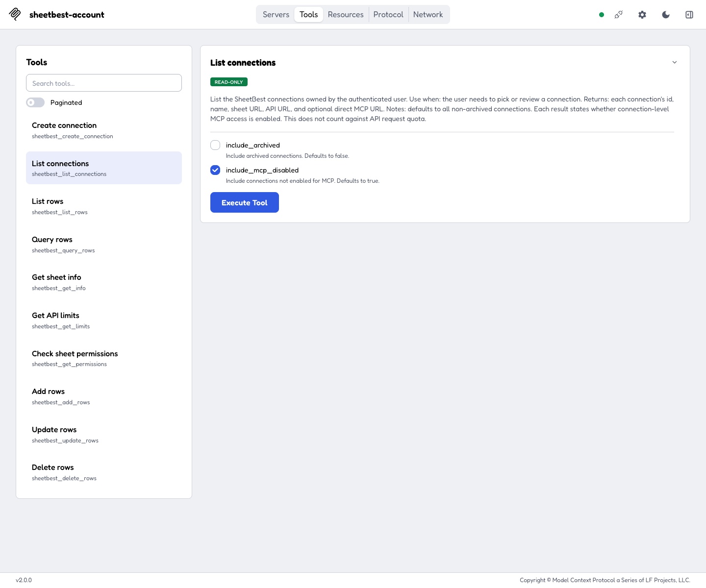Select the Create connection tool
The image size is (706, 588).
pyautogui.click(x=104, y=130)
